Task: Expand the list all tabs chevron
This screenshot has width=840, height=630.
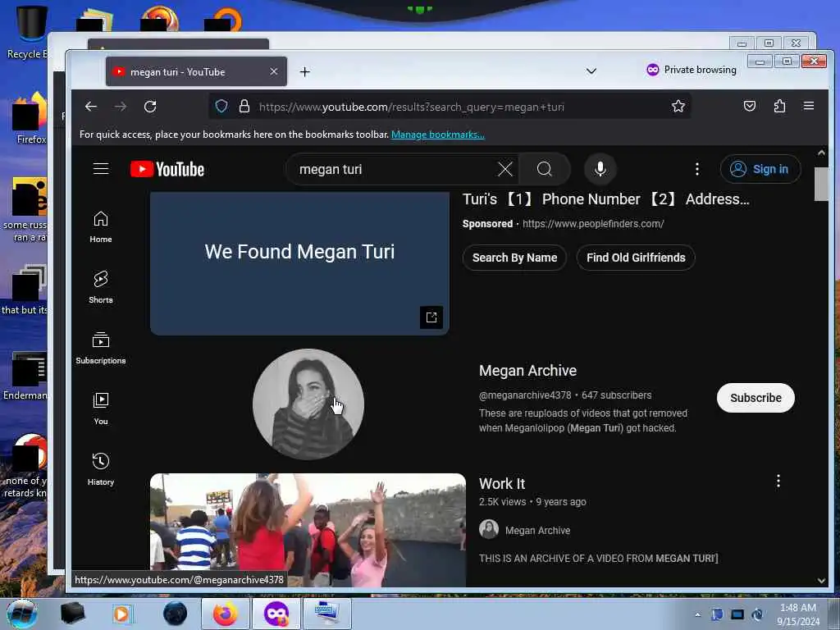Action: click(x=591, y=71)
